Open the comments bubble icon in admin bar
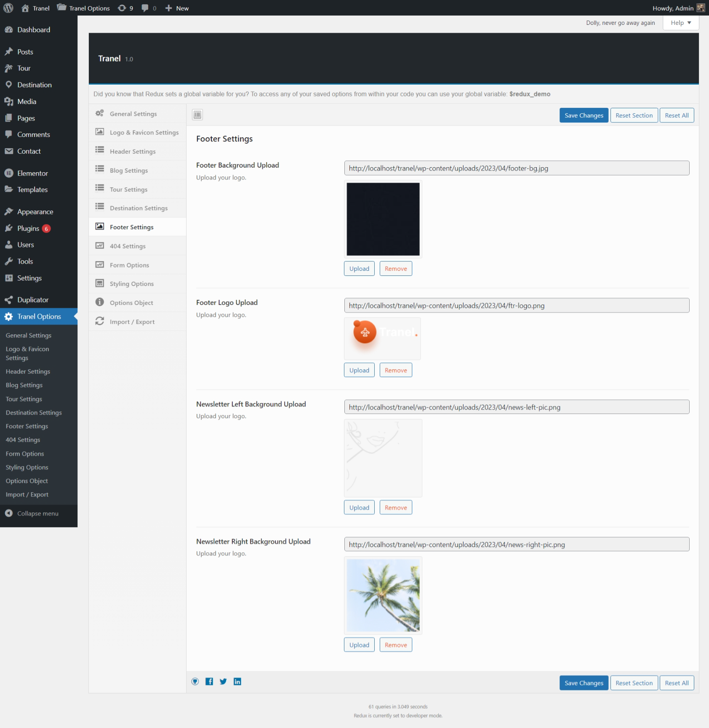 pyautogui.click(x=145, y=8)
